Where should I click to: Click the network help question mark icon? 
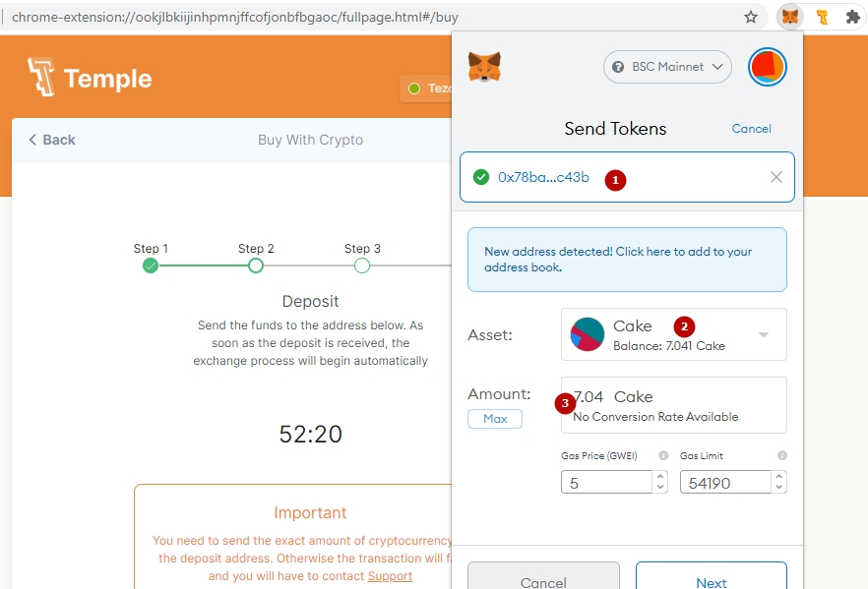pos(618,67)
